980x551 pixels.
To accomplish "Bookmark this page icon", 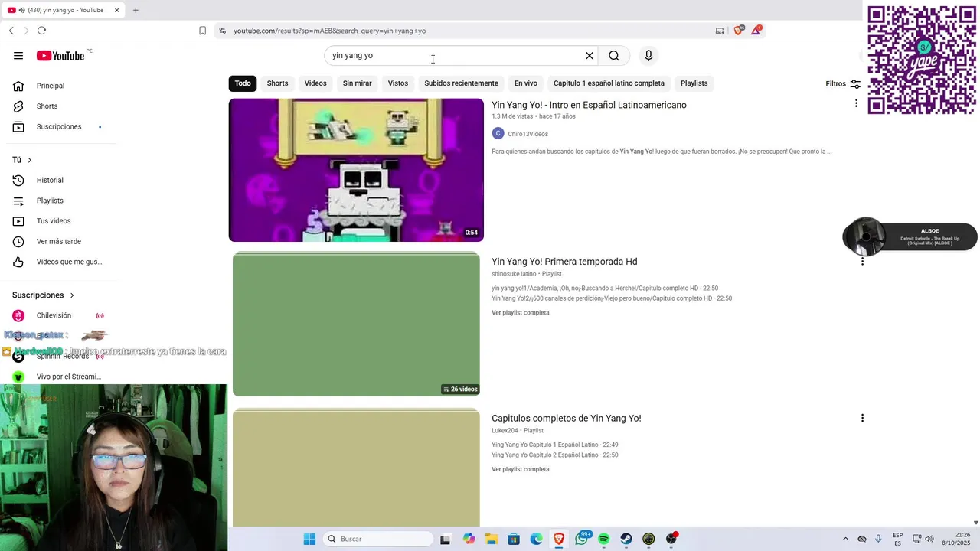I will click(202, 31).
